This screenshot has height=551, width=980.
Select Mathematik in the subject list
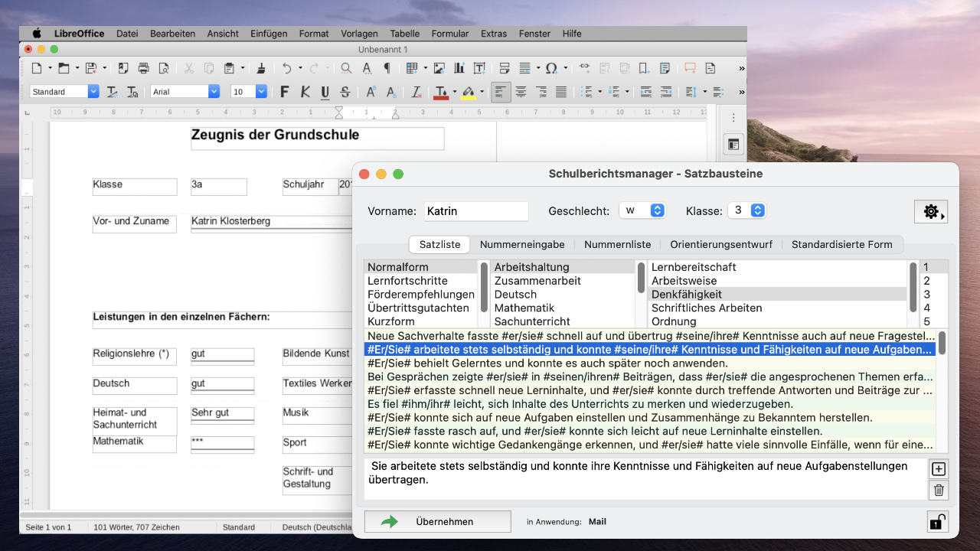point(524,308)
